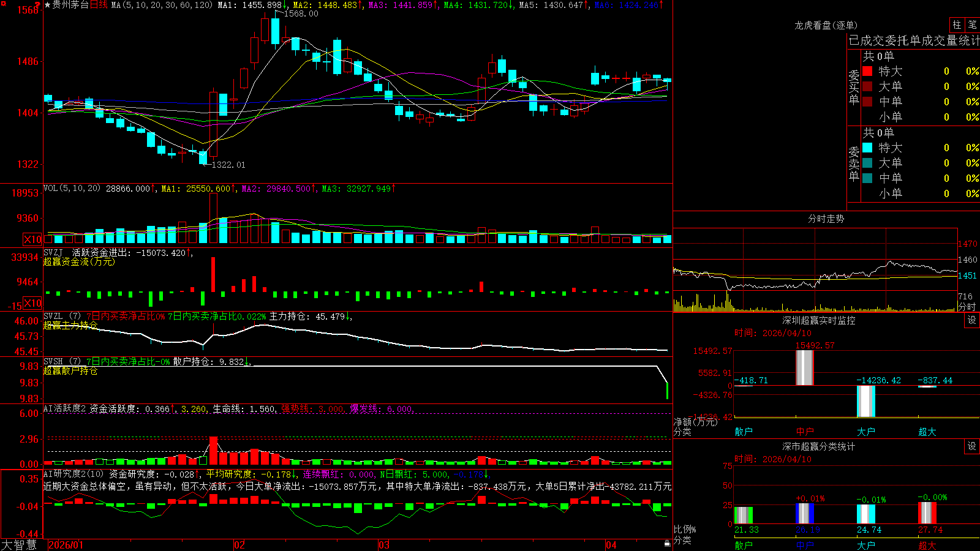This screenshot has height=551, width=980.
Task: Click the 深市超赢分类统计 panel title
Action: click(x=819, y=446)
